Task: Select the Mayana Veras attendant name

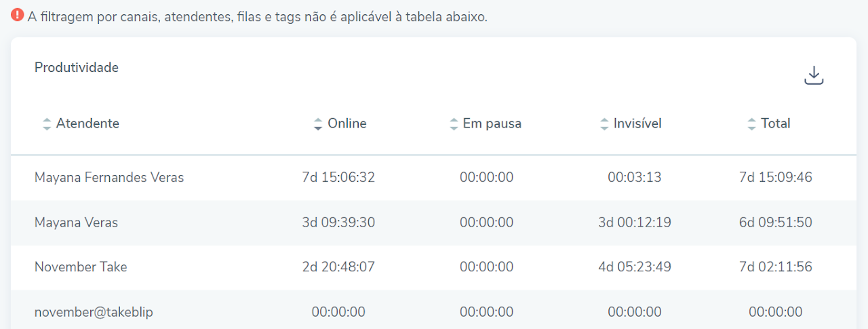Action: pyautogui.click(x=76, y=222)
